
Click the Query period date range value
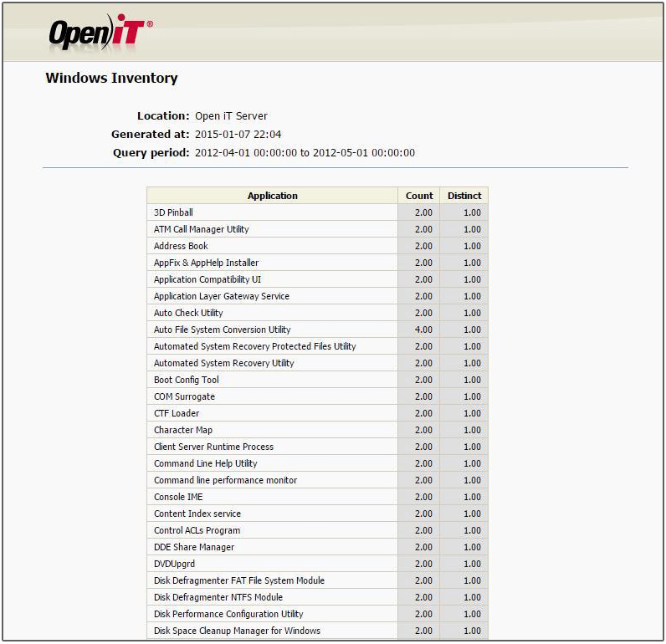point(305,153)
